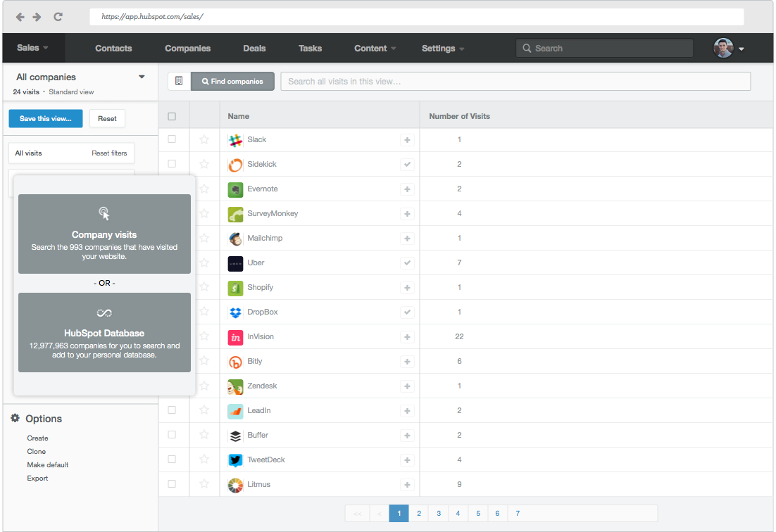This screenshot has height=532, width=776.
Task: Switch to the Deals tab
Action: click(x=254, y=49)
